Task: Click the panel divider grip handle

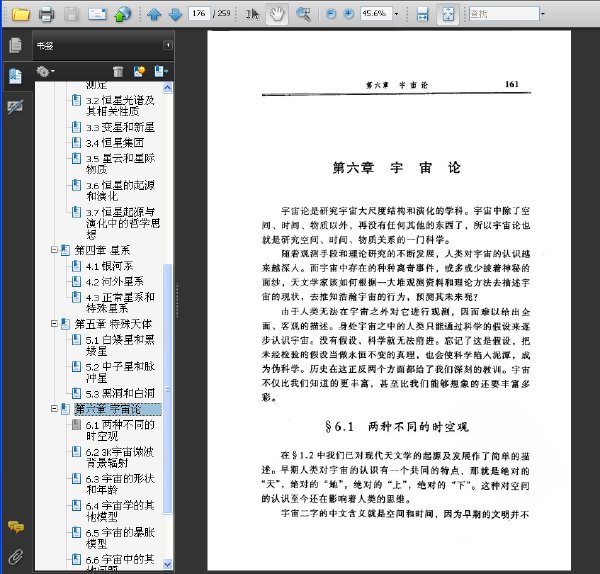Action: tap(177, 300)
